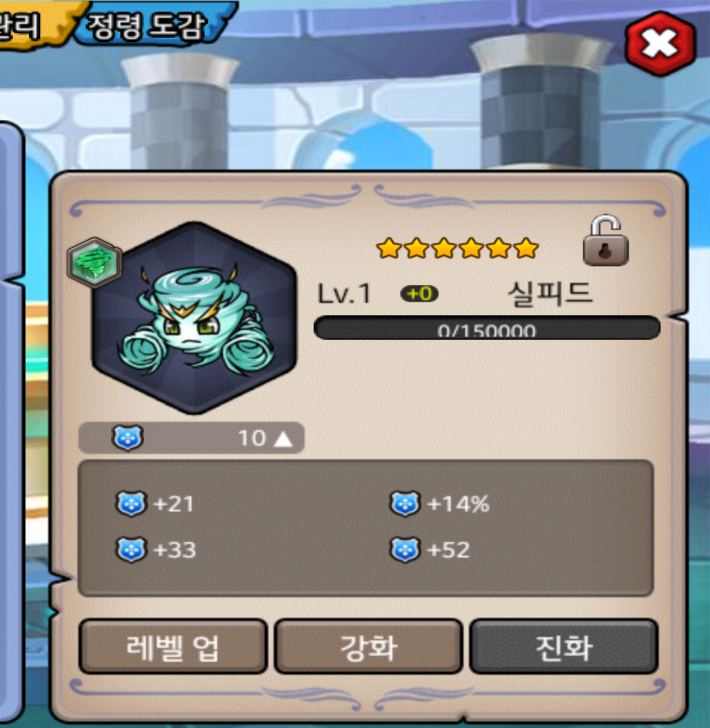710x728 pixels.
Task: Select the Sylphid spirit portrait
Action: pyautogui.click(x=194, y=318)
